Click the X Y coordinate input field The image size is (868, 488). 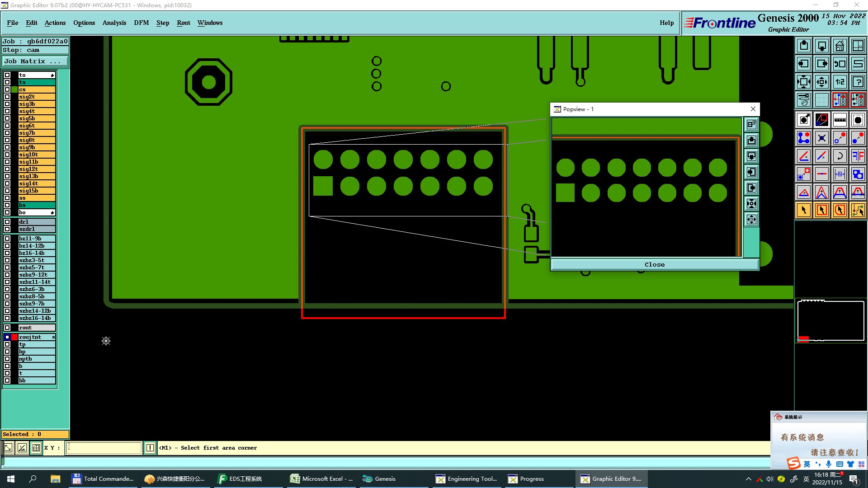click(104, 448)
